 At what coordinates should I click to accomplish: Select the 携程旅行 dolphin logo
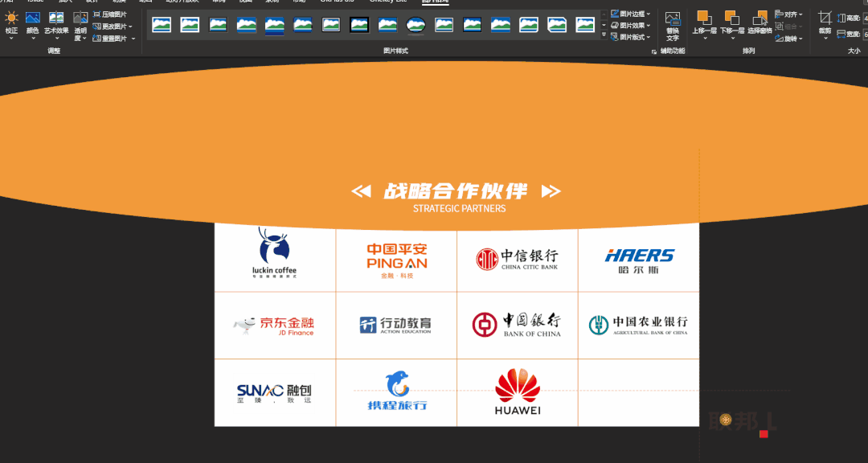[398, 391]
